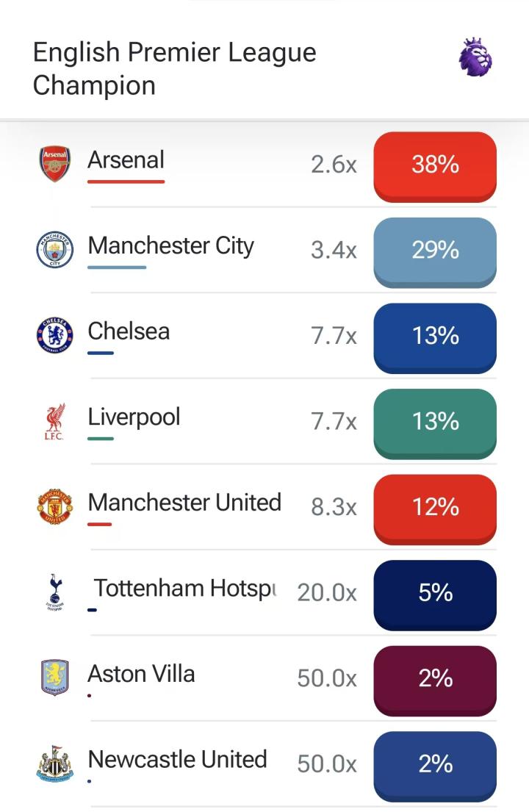Open the Manchester City team name
Viewport: 529px width, 812px height.
point(170,245)
